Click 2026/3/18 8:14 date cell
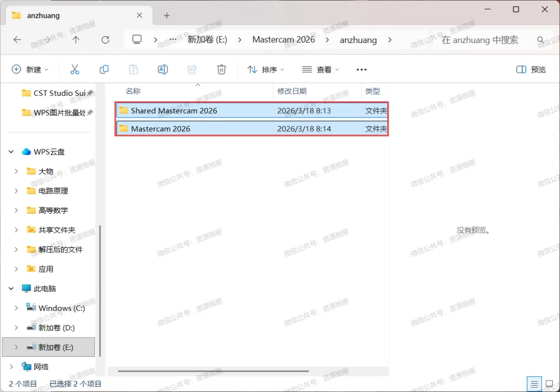This screenshot has width=560, height=392. click(304, 129)
